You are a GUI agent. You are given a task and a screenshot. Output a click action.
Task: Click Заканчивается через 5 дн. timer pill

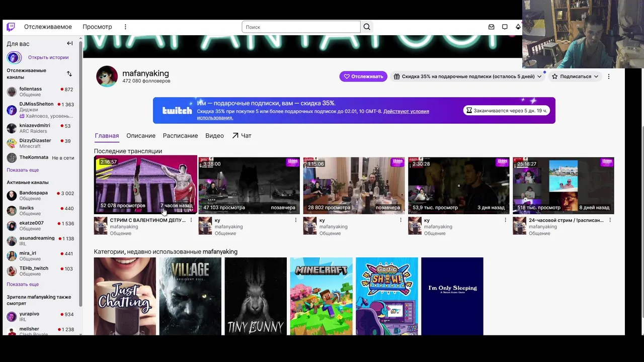[506, 110]
